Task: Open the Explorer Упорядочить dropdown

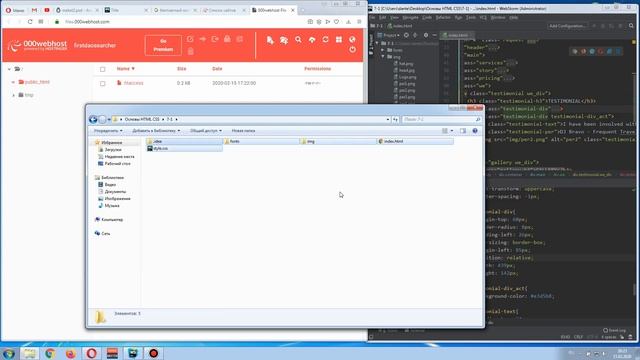Action: click(x=108, y=131)
